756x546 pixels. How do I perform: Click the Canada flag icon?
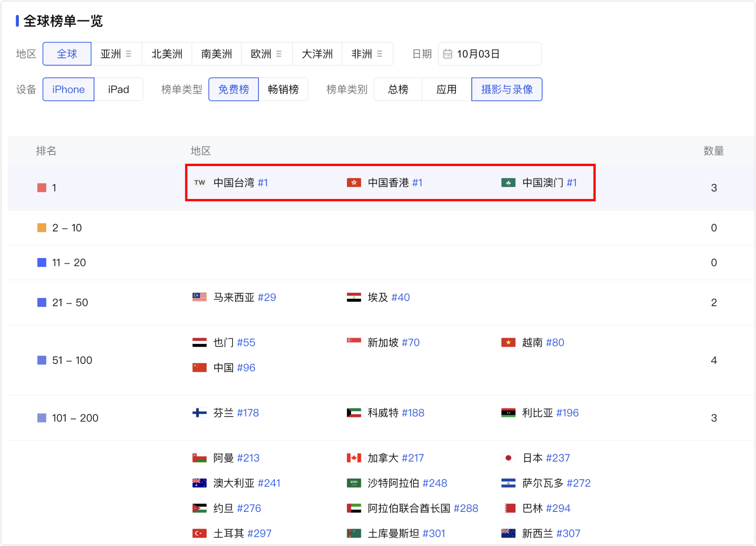click(353, 458)
